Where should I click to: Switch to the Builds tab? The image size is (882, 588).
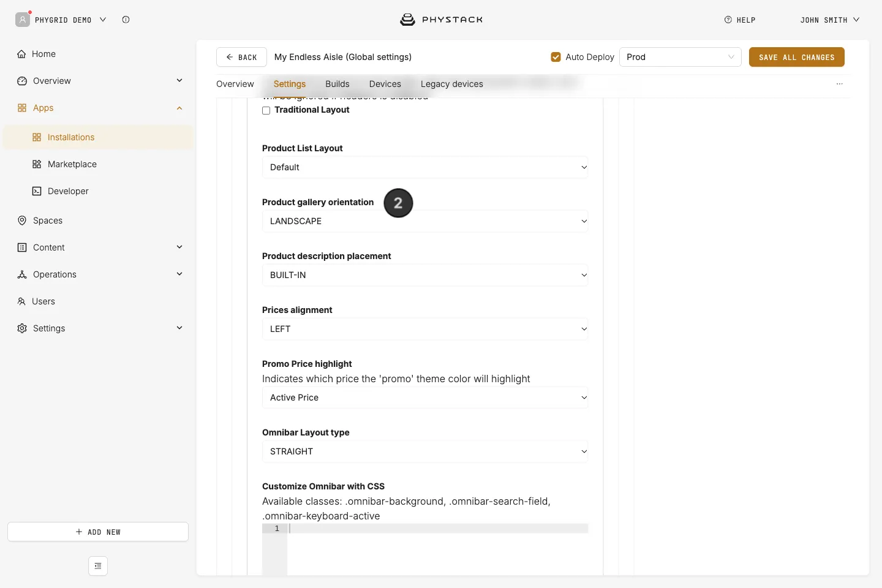point(337,84)
